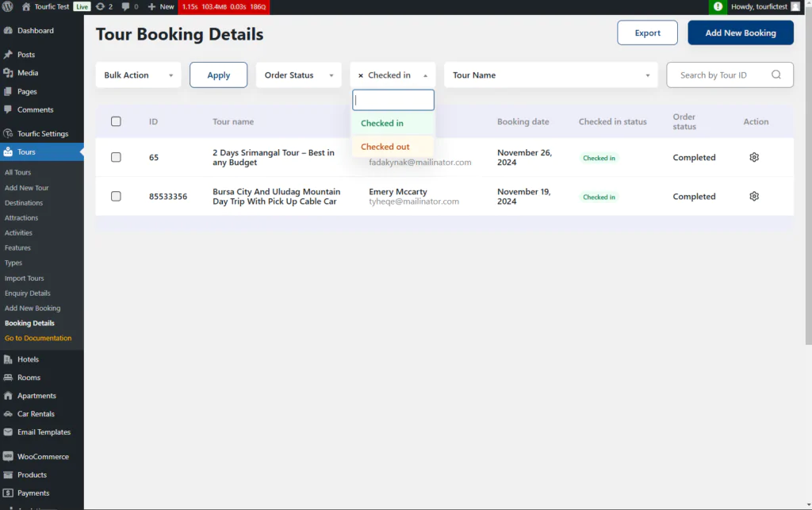The height and width of the screenshot is (510, 812).
Task: Open comments bubble icon in admin bar
Action: [125, 6]
